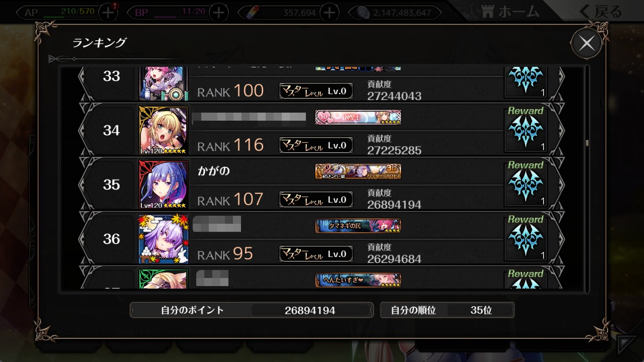Tap the plus icon next to BP
Screen dimensions: 644x362
click(218, 12)
